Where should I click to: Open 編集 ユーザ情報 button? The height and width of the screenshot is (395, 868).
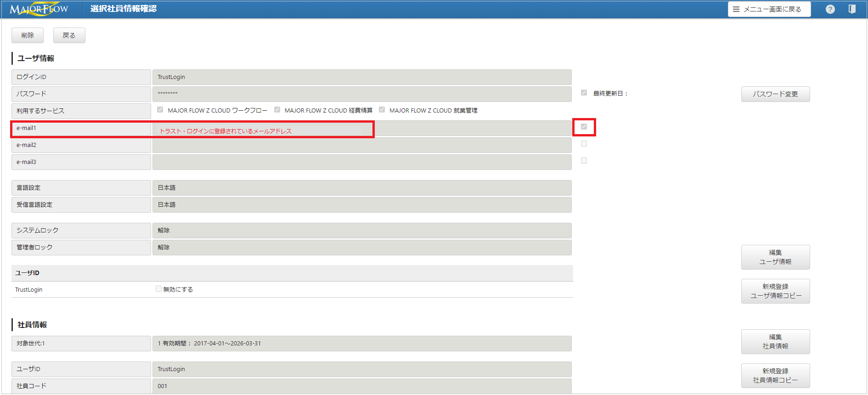(775, 257)
